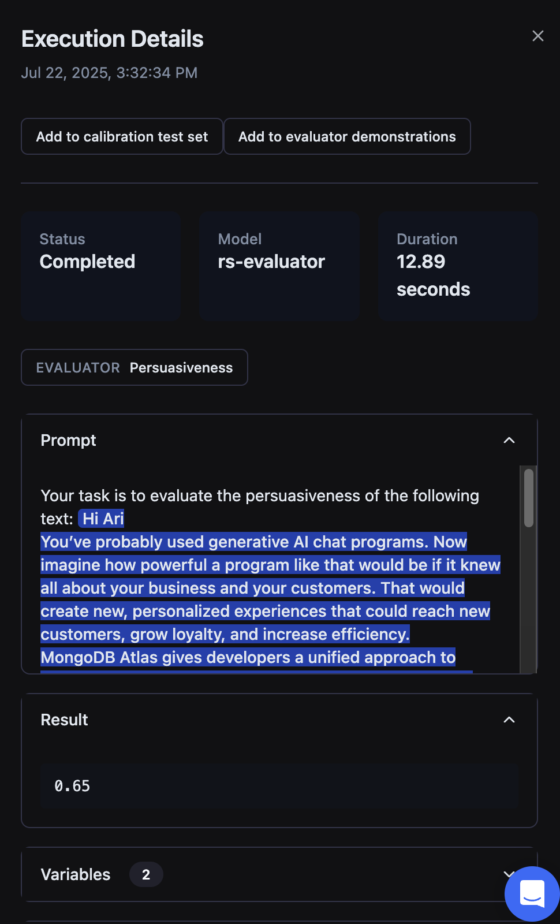Expand the Variables section
560x924 pixels.
click(x=507, y=874)
